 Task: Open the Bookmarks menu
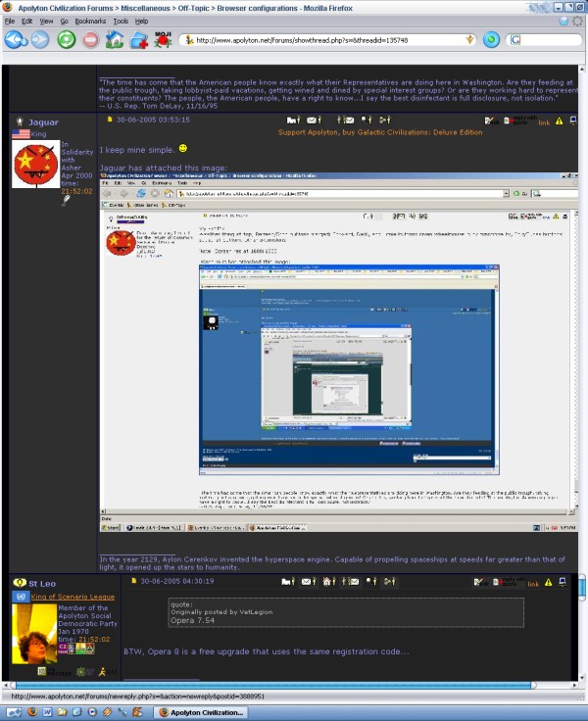tap(88, 21)
